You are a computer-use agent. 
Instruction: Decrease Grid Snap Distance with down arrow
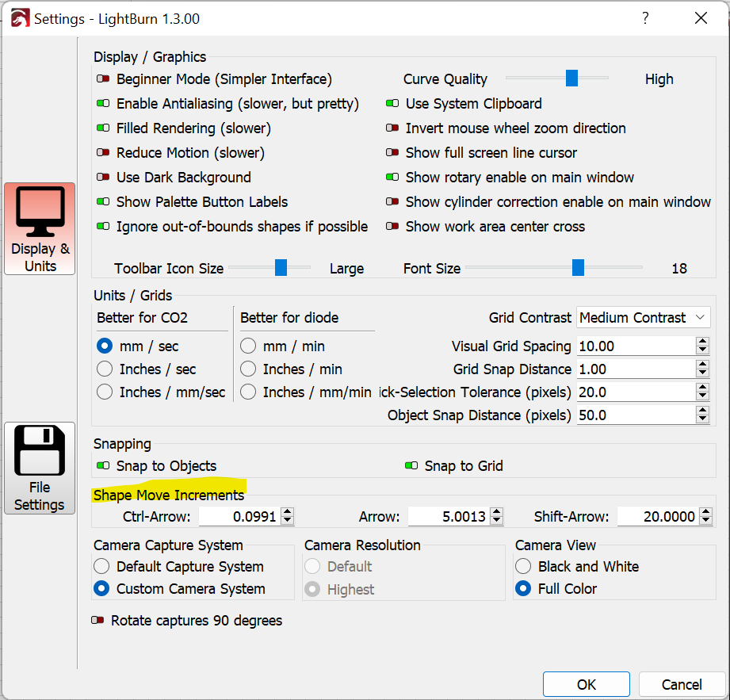pyautogui.click(x=702, y=373)
